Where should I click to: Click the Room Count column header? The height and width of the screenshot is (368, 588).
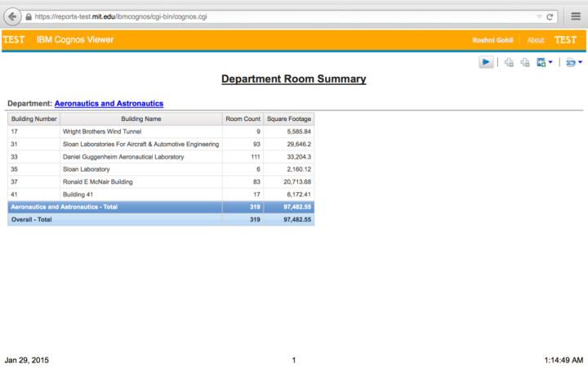[243, 119]
